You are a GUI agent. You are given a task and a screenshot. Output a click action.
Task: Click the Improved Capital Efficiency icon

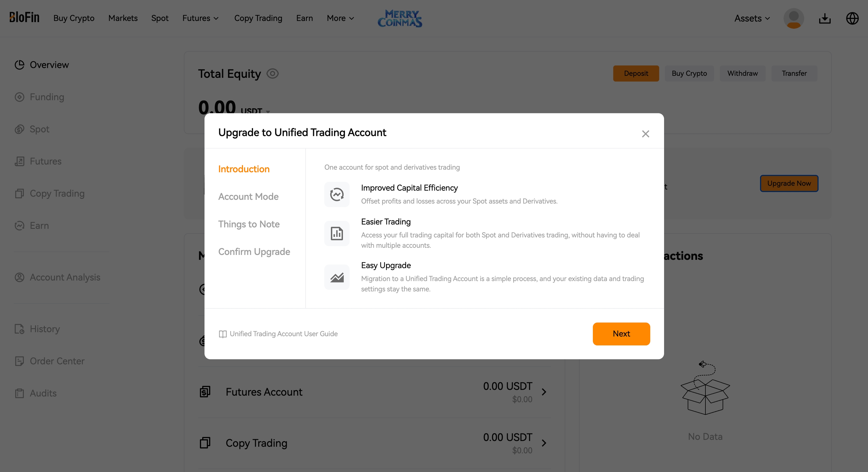click(337, 194)
